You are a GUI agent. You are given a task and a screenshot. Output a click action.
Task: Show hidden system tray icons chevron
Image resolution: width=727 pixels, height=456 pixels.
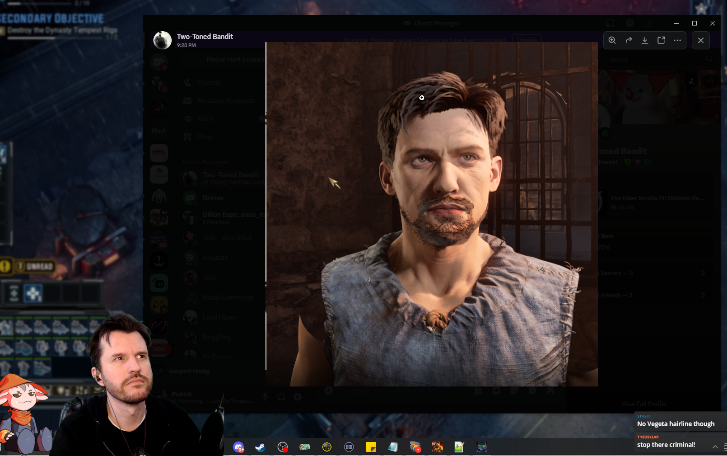coord(715,447)
